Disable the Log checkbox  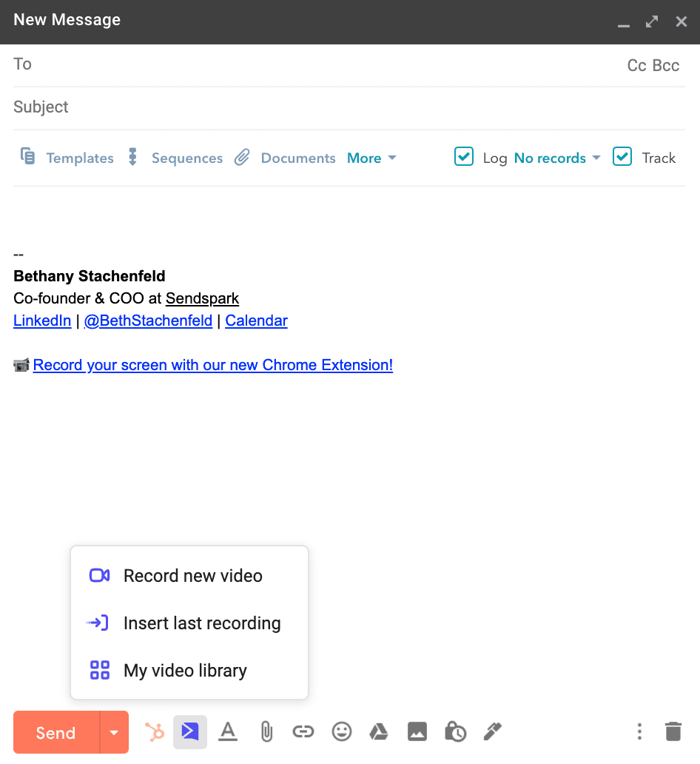tap(464, 156)
